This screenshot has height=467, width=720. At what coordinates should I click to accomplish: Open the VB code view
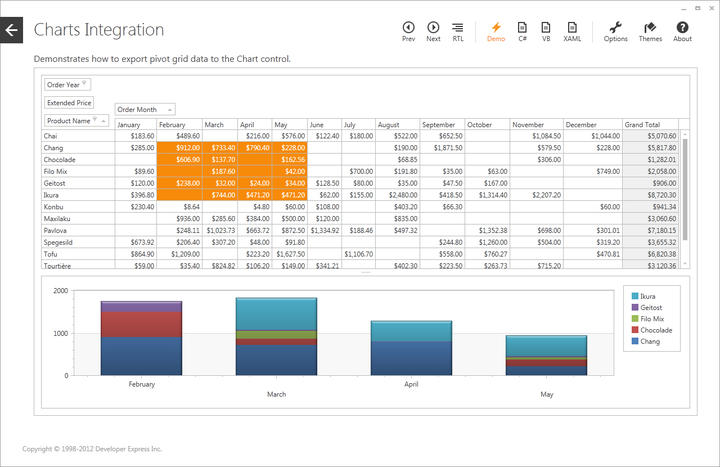pos(546,31)
